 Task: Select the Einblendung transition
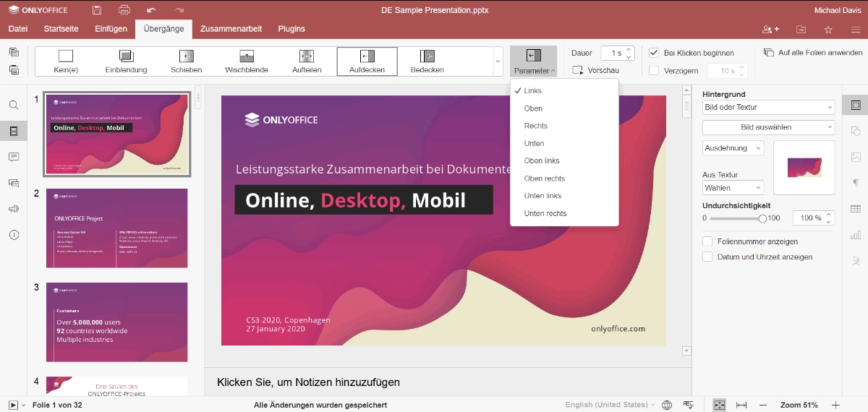coord(126,61)
